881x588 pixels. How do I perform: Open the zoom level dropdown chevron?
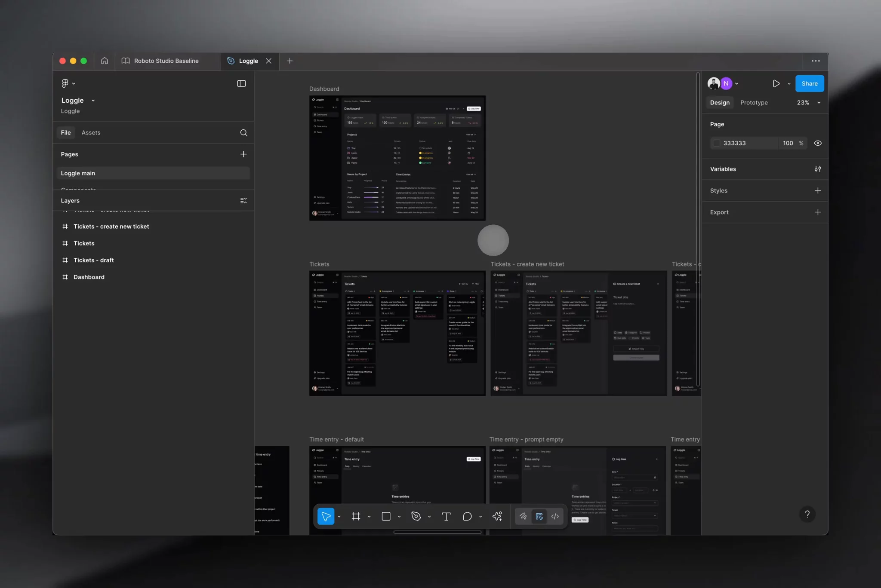(819, 103)
